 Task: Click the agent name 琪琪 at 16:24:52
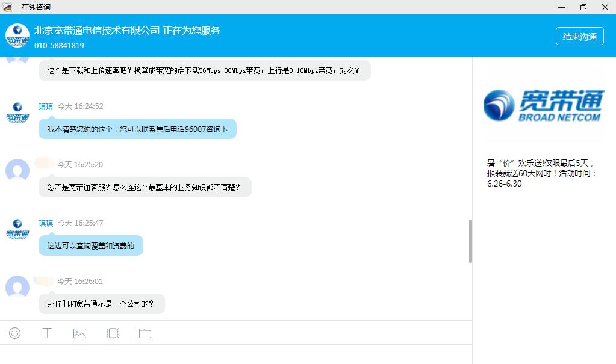coord(46,106)
